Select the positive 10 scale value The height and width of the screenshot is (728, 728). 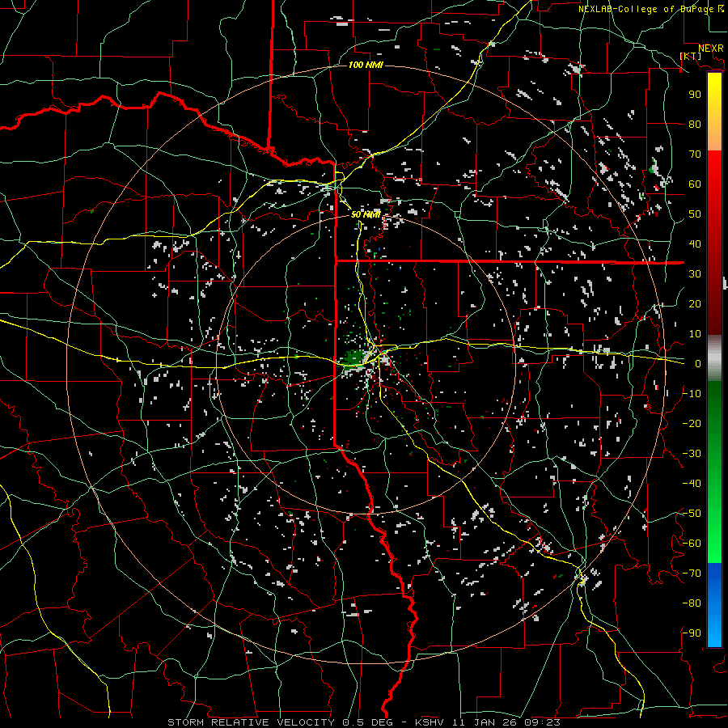(695, 334)
